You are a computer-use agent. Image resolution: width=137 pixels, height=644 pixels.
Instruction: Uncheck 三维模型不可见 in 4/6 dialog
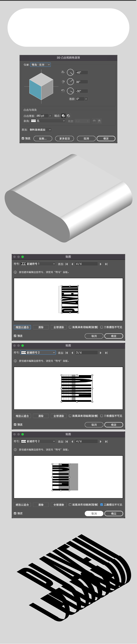[x=101, y=505]
